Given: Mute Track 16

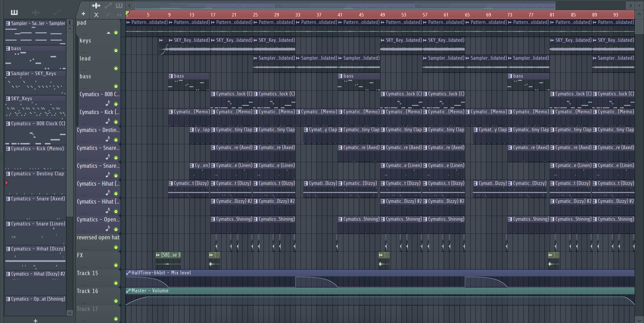Looking at the screenshot, I should point(116,301).
